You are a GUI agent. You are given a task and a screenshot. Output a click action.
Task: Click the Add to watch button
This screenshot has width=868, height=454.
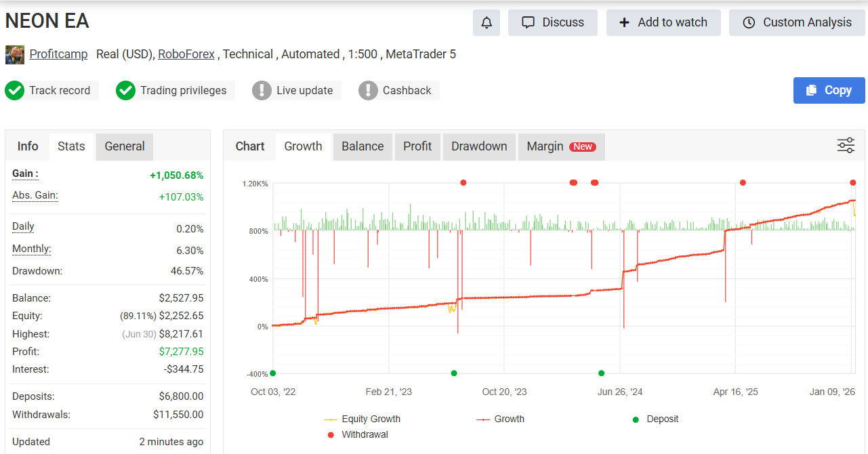(x=664, y=22)
